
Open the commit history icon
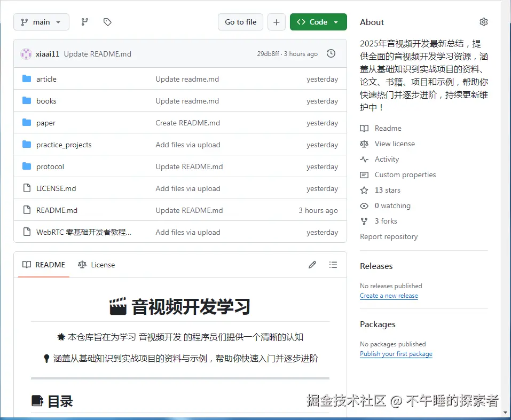(331, 53)
